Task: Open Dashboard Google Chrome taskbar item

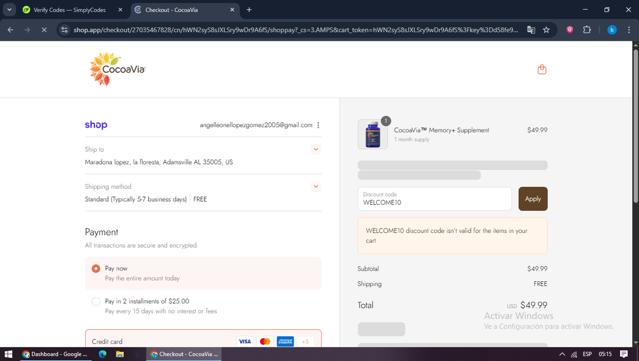Action: pos(55,354)
